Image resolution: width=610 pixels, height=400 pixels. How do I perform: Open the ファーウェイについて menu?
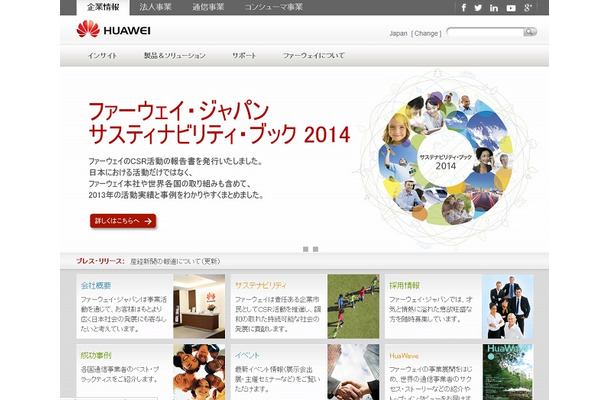(314, 56)
